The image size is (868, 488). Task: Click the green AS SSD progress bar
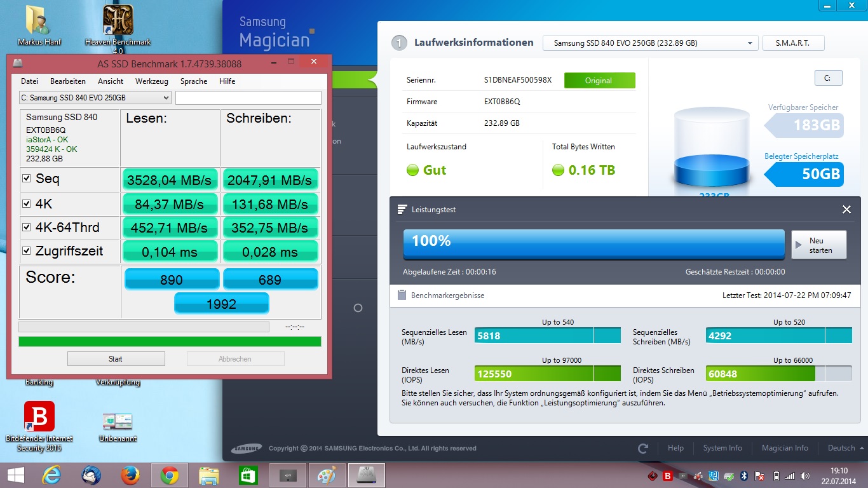(x=170, y=342)
